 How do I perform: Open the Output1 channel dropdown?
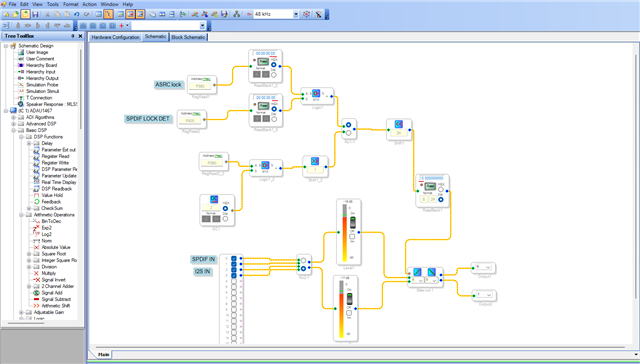tap(488, 268)
